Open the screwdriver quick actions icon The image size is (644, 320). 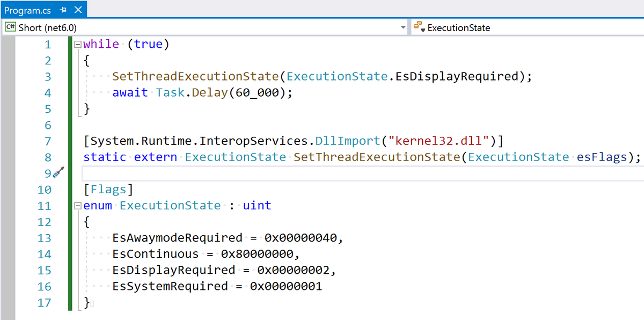(x=58, y=173)
